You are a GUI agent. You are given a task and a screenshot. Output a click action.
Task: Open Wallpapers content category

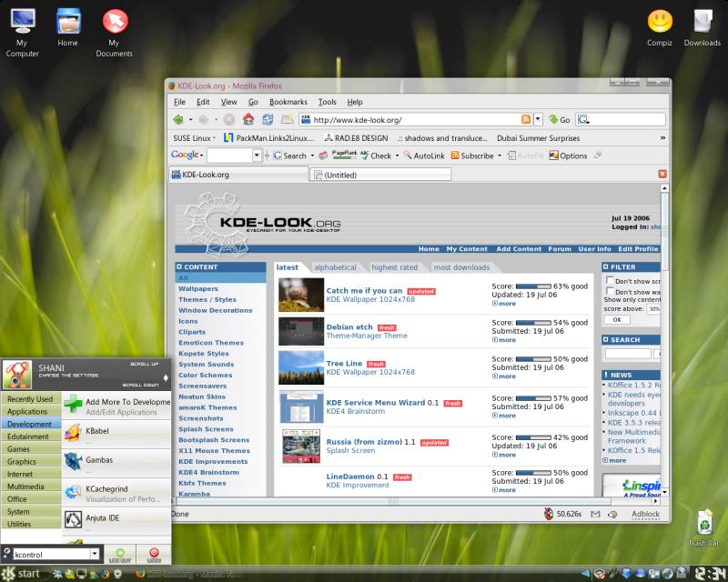(198, 288)
